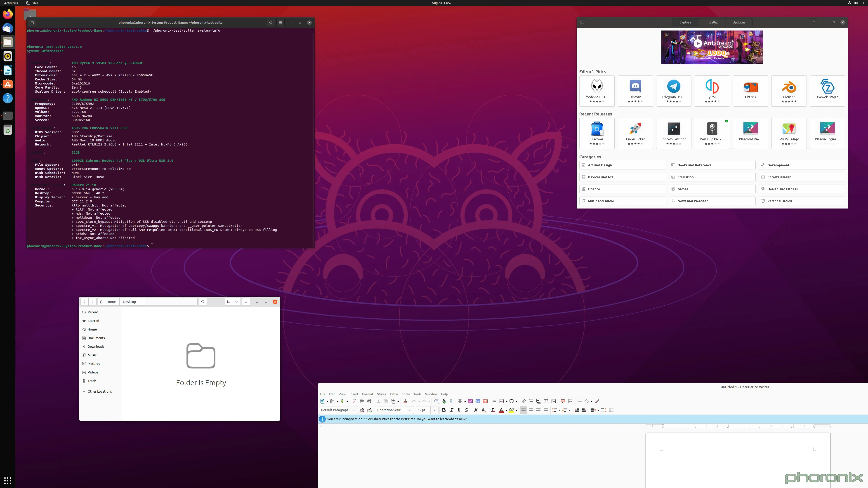The height and width of the screenshot is (488, 868).
Task: Open Development category in Software
Action: tap(802, 165)
